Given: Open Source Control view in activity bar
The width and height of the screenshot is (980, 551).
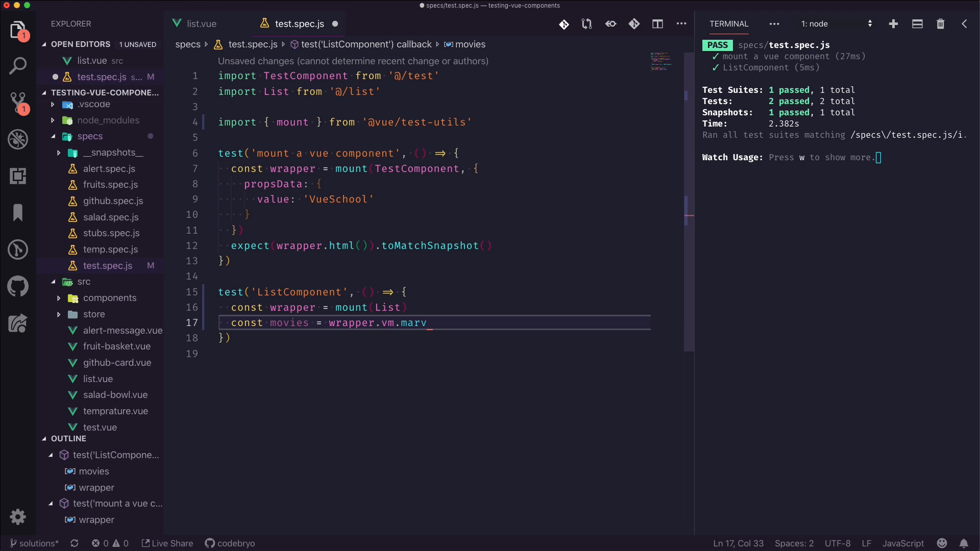Looking at the screenshot, I should pos(18,103).
